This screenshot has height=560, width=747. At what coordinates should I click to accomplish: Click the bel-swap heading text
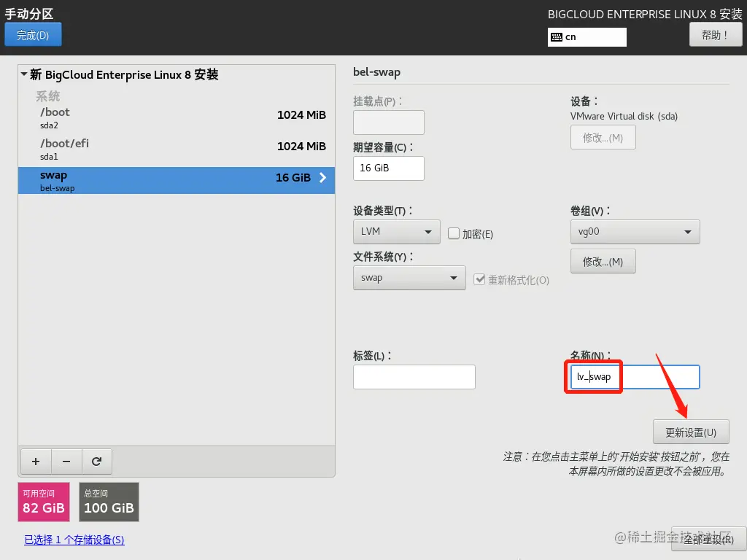tap(377, 72)
